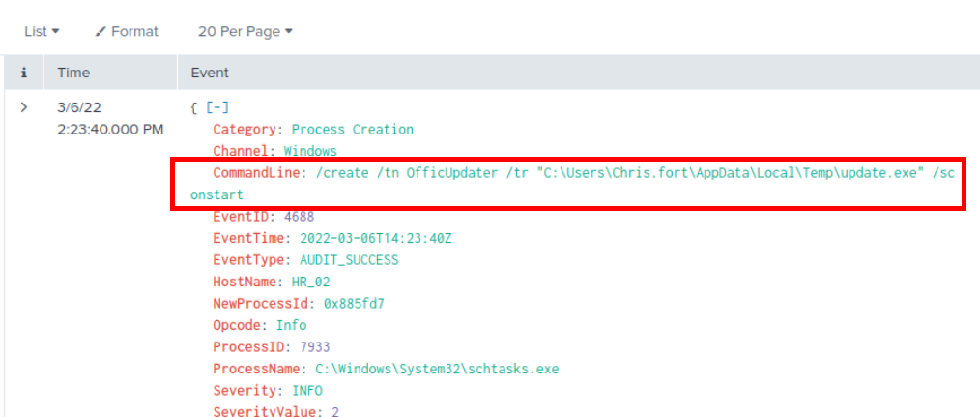980x417 pixels.
Task: Click the CommandLine field name
Action: pos(257,173)
